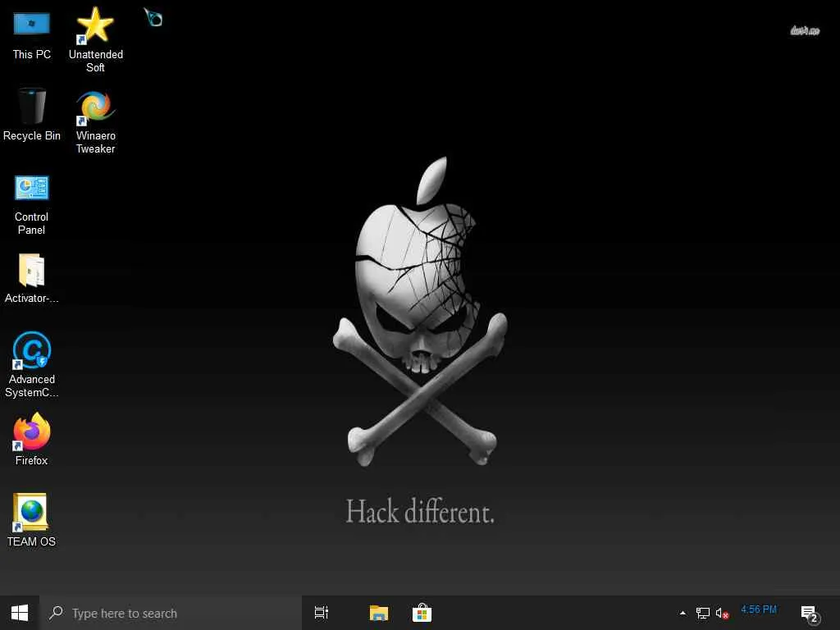Image resolution: width=840 pixels, height=630 pixels.
Task: Open File Explorer from the taskbar
Action: point(379,613)
